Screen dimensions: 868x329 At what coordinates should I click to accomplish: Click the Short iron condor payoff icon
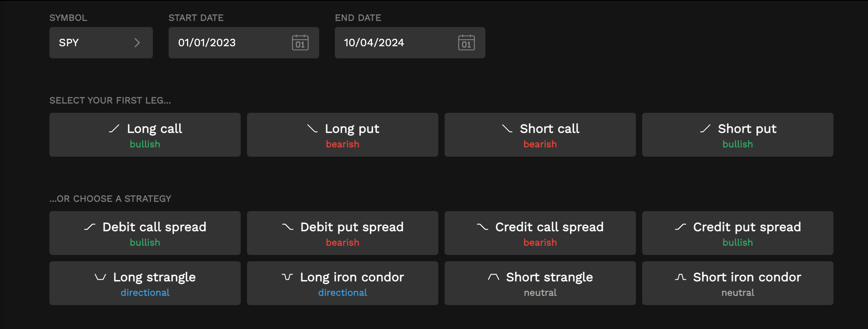(680, 277)
